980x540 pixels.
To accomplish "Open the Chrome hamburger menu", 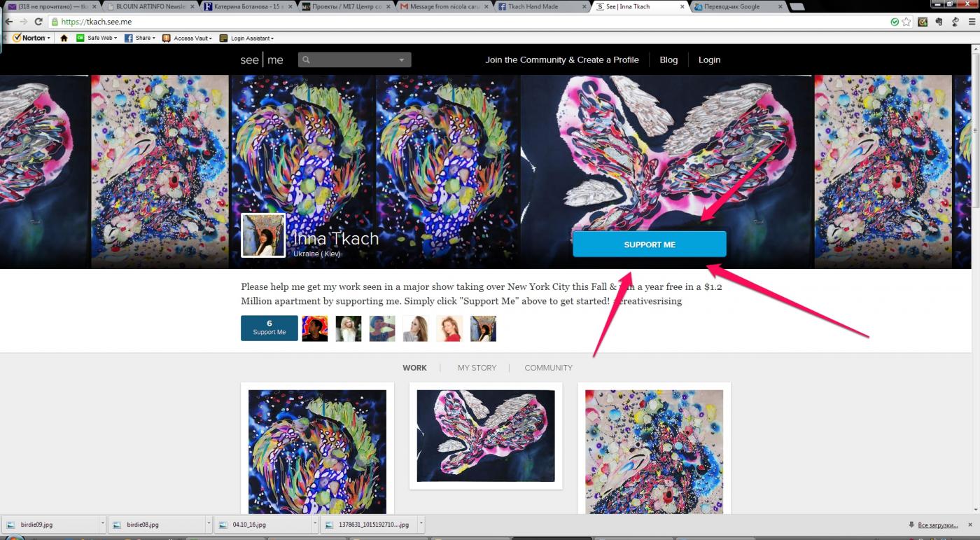I will point(970,22).
